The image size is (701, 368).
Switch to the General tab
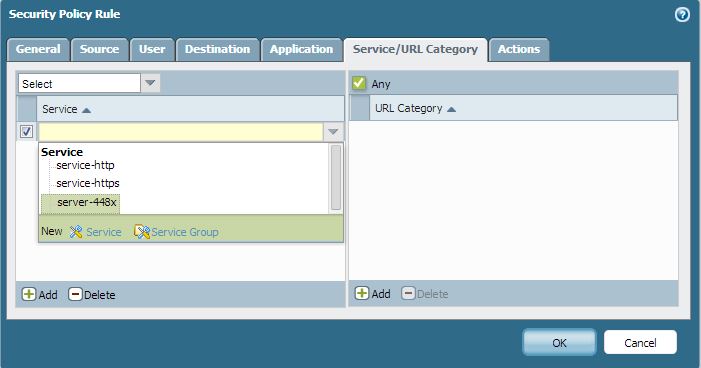pyautogui.click(x=38, y=49)
